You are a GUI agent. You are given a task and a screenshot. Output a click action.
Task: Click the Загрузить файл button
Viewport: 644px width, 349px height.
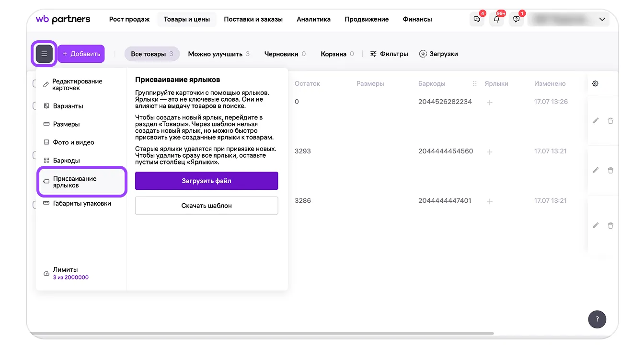click(207, 181)
